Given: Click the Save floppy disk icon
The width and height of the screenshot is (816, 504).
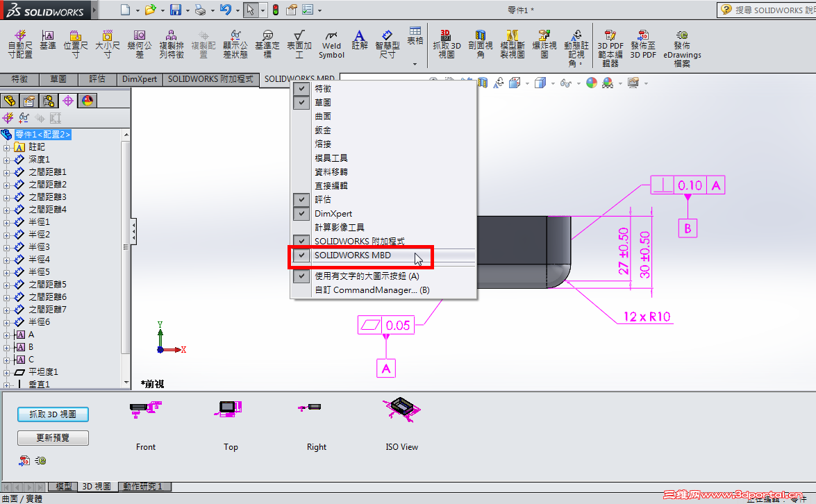Looking at the screenshot, I should point(176,9).
